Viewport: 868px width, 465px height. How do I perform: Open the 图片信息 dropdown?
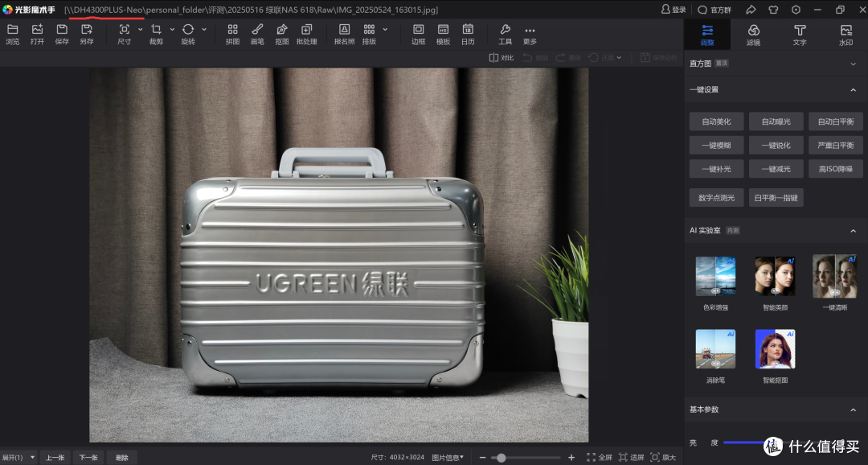pos(448,457)
